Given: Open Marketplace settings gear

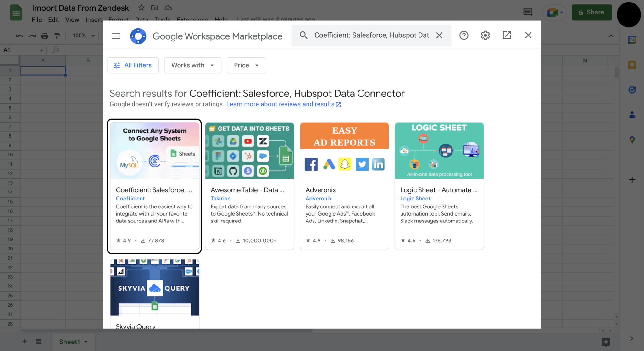Looking at the screenshot, I should point(485,35).
